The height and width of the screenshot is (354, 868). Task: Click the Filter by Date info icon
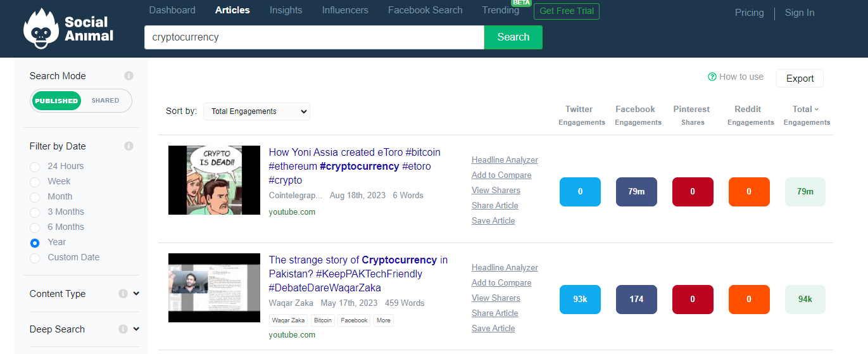(129, 146)
